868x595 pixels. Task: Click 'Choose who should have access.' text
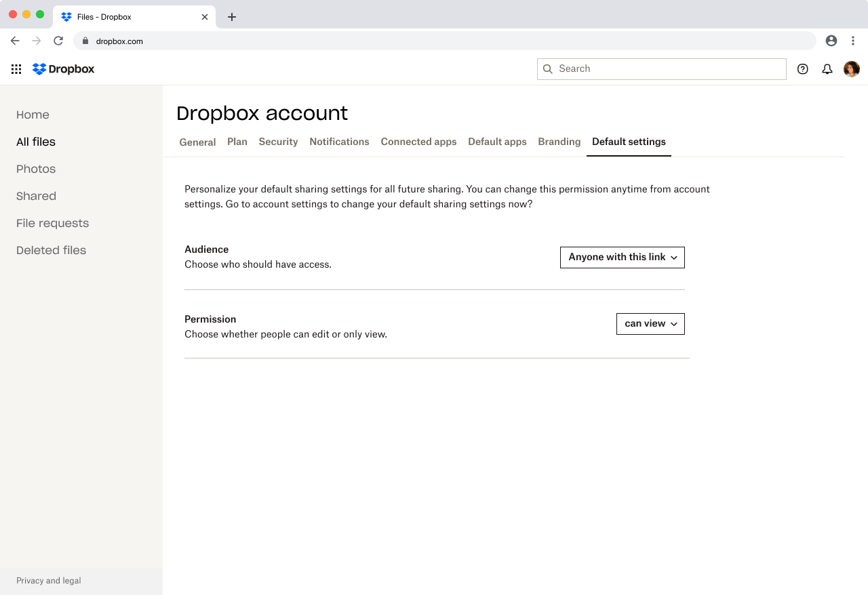pos(258,264)
